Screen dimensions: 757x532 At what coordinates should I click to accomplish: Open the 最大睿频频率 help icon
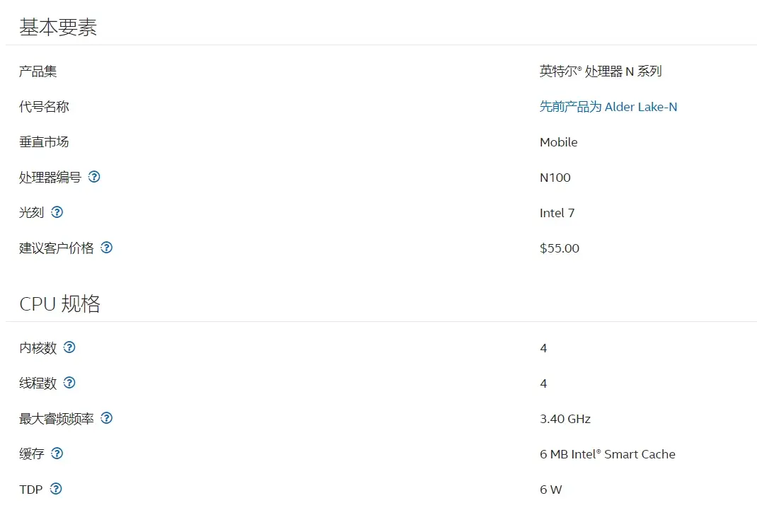tap(106, 418)
